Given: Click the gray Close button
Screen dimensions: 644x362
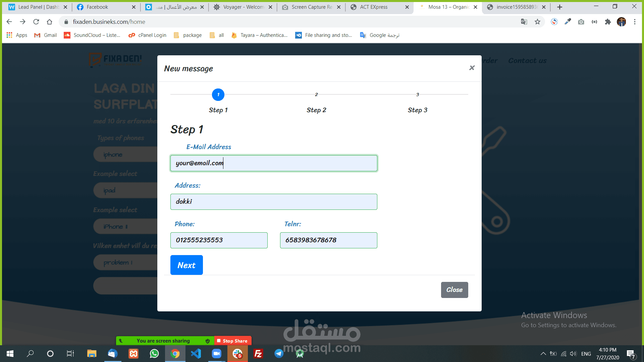Looking at the screenshot, I should coord(454,290).
